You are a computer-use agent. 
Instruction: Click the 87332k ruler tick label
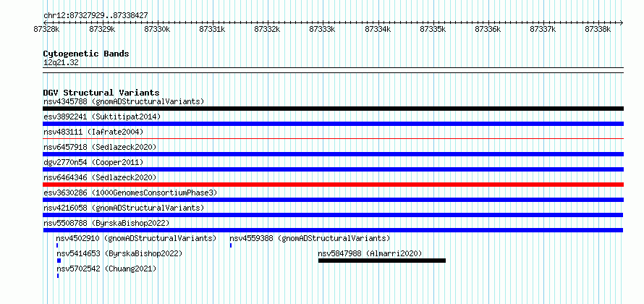(268, 29)
